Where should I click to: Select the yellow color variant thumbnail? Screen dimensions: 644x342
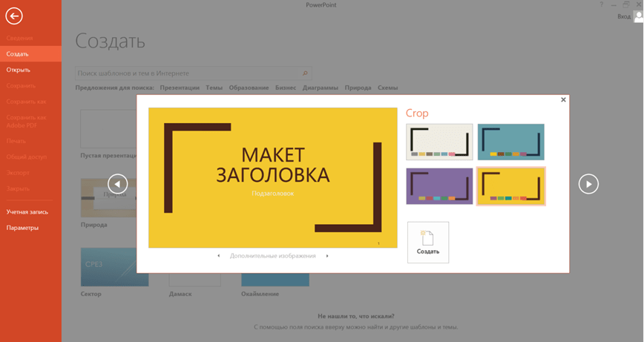[x=510, y=185]
